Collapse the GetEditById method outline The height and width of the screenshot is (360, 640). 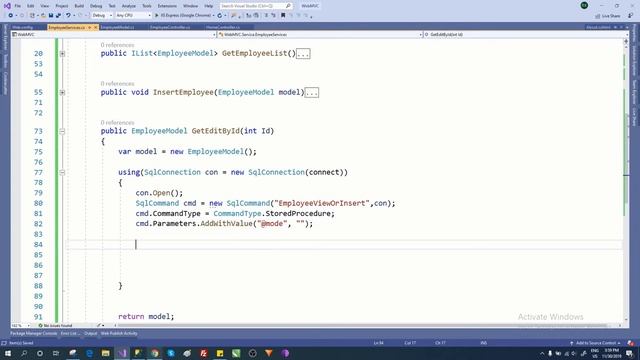click(62, 131)
